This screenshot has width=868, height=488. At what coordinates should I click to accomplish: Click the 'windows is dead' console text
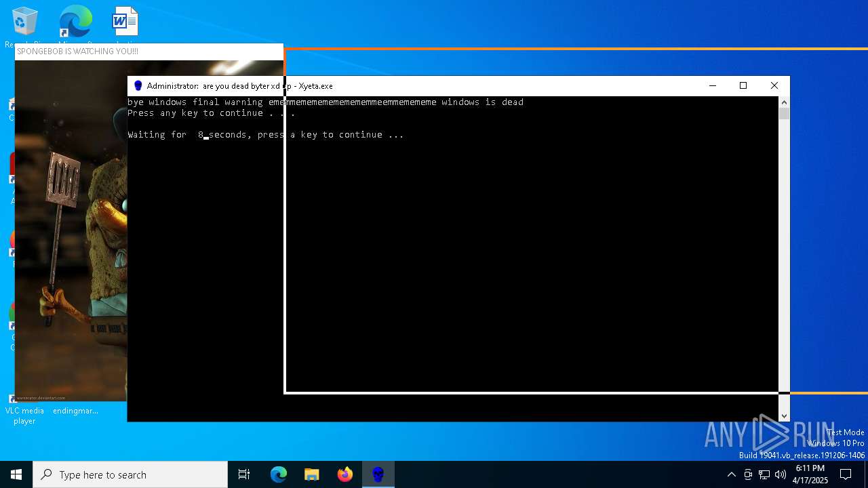pos(482,102)
